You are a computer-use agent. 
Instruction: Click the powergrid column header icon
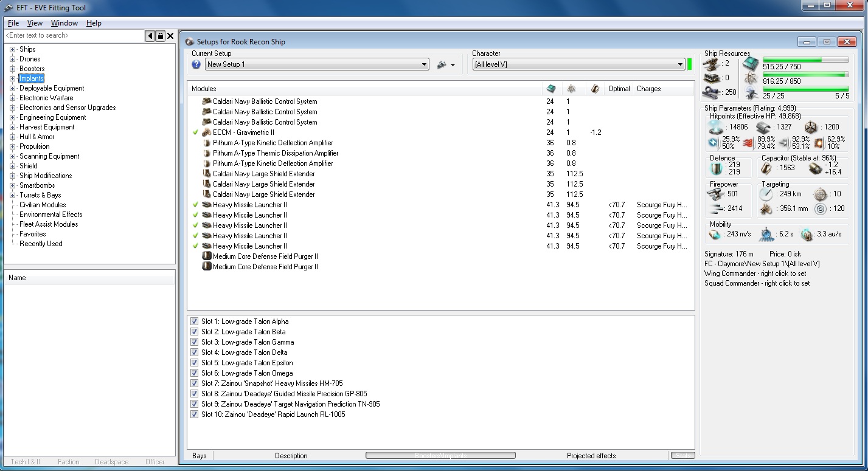pyautogui.click(x=572, y=89)
